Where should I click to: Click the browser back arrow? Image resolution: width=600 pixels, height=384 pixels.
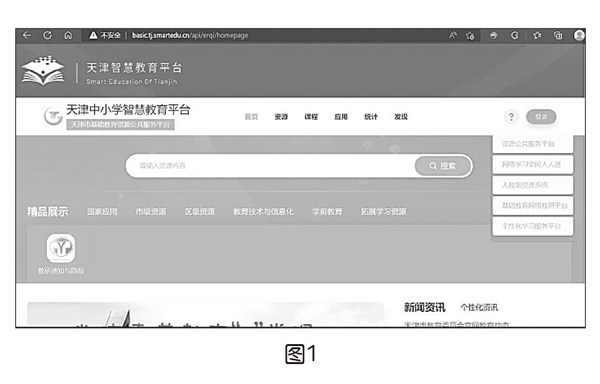click(26, 35)
